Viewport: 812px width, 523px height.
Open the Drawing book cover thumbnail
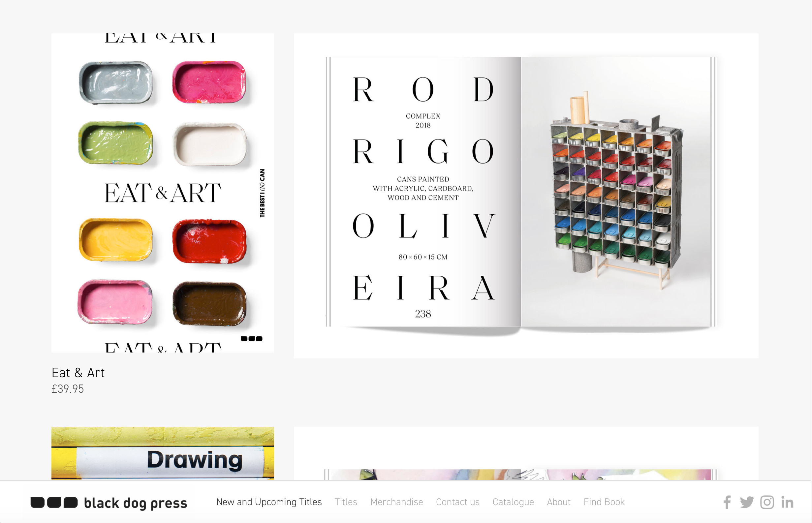pyautogui.click(x=163, y=453)
